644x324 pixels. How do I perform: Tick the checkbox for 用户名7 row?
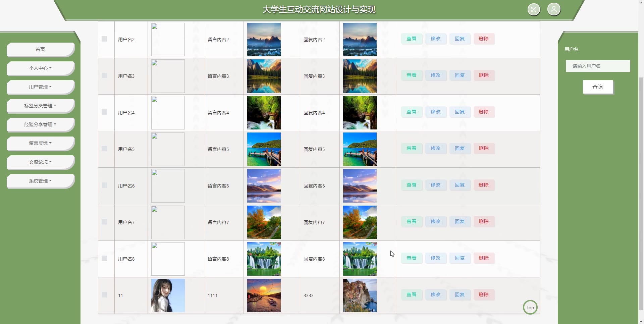pyautogui.click(x=104, y=222)
